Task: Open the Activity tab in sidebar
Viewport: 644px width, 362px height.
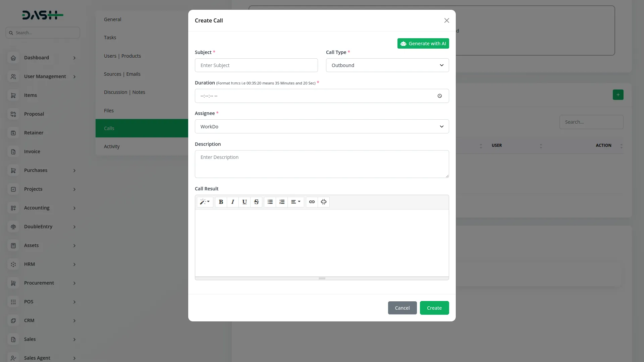Action: tap(112, 146)
